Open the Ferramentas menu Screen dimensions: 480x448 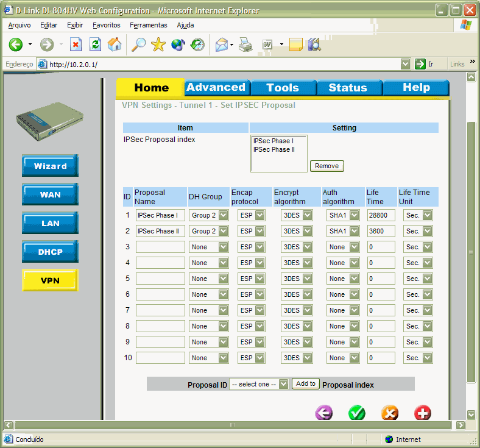point(148,25)
